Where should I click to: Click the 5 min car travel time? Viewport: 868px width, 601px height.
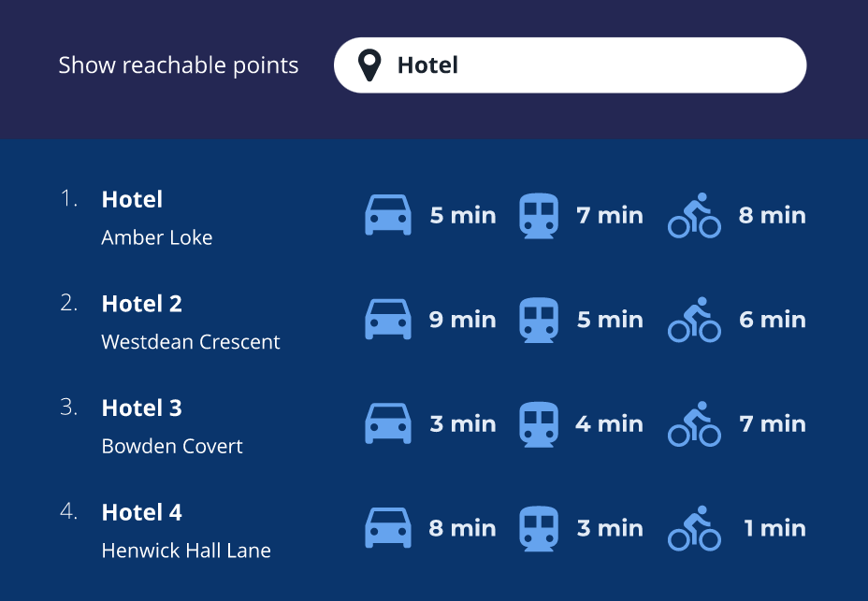point(462,216)
